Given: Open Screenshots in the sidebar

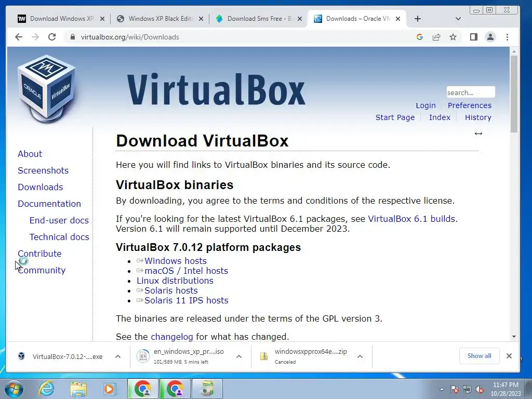Looking at the screenshot, I should [43, 170].
